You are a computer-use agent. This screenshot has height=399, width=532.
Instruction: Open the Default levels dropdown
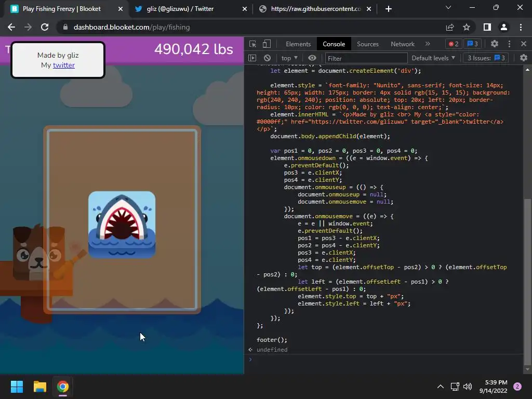pyautogui.click(x=433, y=58)
